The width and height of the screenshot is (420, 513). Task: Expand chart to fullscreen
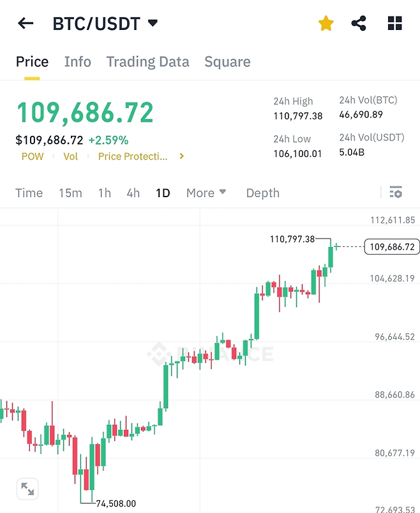[x=27, y=489]
